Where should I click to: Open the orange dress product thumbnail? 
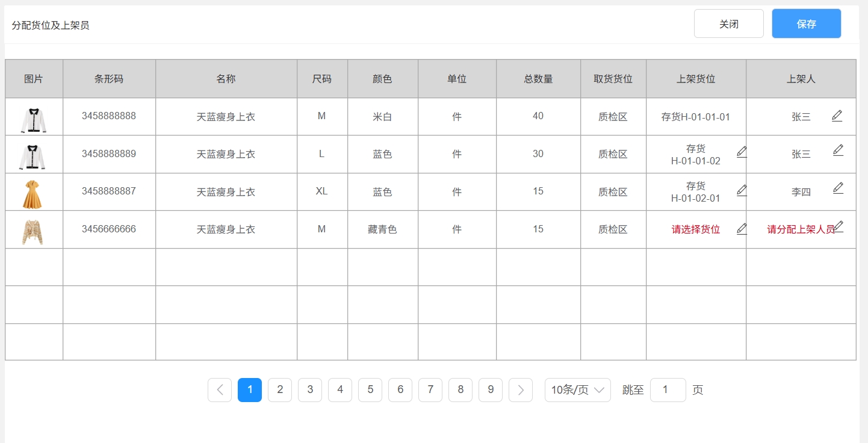33,194
